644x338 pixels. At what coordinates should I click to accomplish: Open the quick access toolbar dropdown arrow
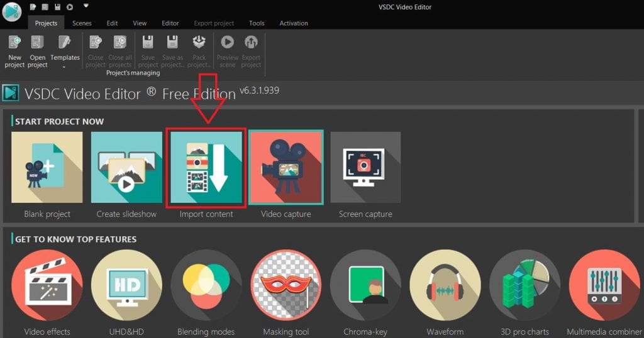(86, 6)
